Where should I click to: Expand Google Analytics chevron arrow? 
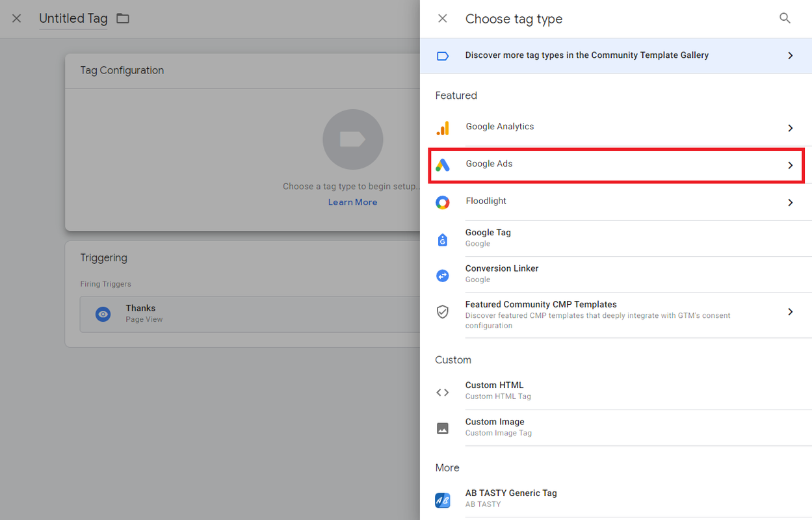pos(791,128)
